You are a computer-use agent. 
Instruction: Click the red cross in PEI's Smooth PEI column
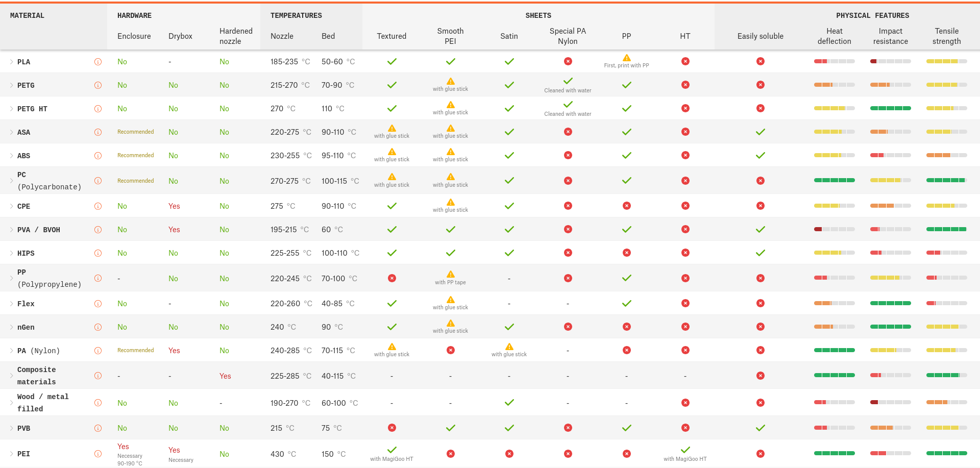pyautogui.click(x=450, y=454)
